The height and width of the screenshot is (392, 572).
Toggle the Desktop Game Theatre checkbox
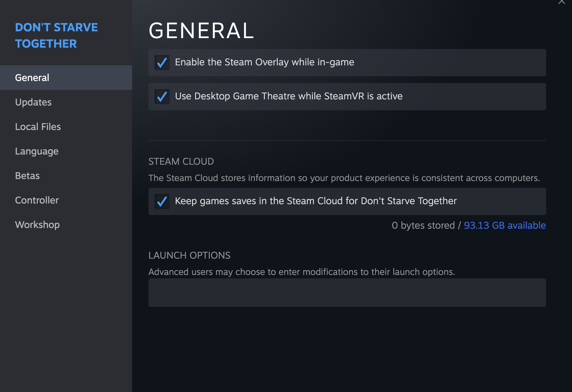point(162,97)
